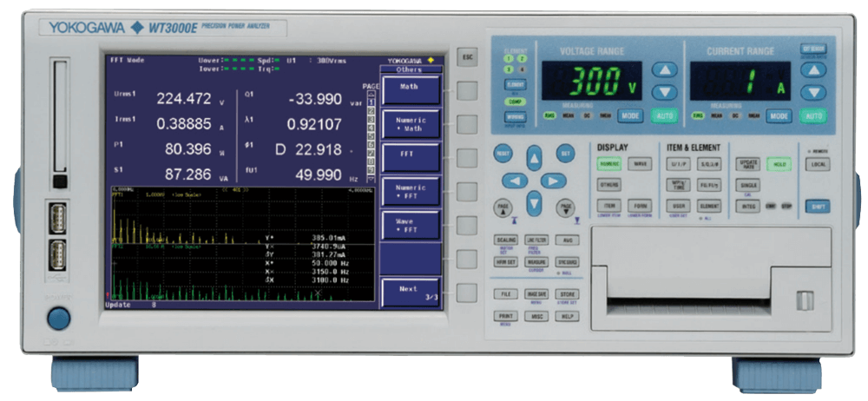The width and height of the screenshot is (868, 401).
Task: Toggle the green HOLD button
Action: click(777, 164)
